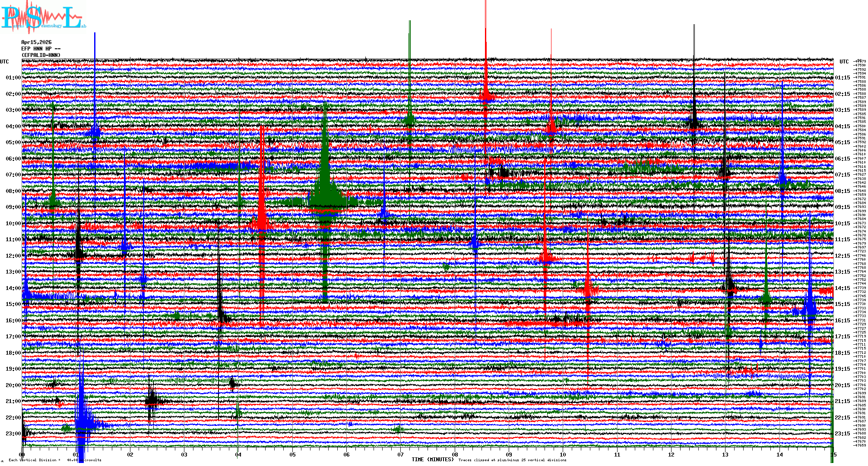Click the 05 minute tick on bottom axis

(x=292, y=454)
